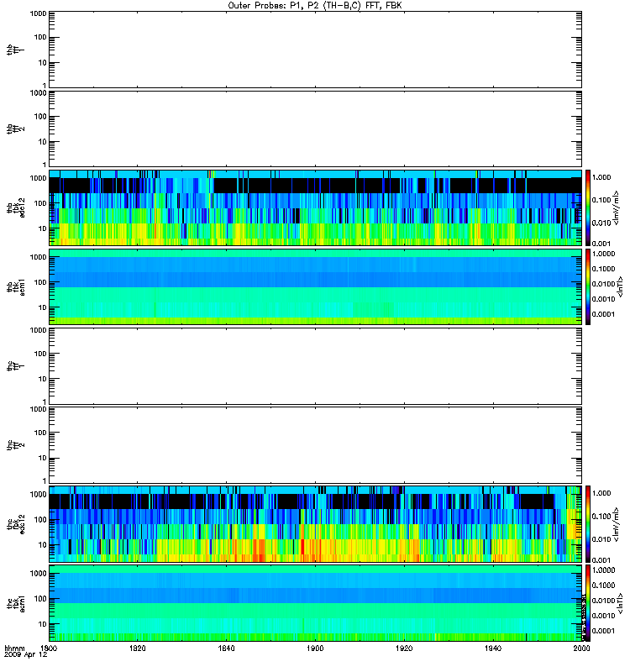Viewport: 630px width, 672px height.
Task: Click the thb fbk edc12 spectrogram panel
Action: point(315,207)
